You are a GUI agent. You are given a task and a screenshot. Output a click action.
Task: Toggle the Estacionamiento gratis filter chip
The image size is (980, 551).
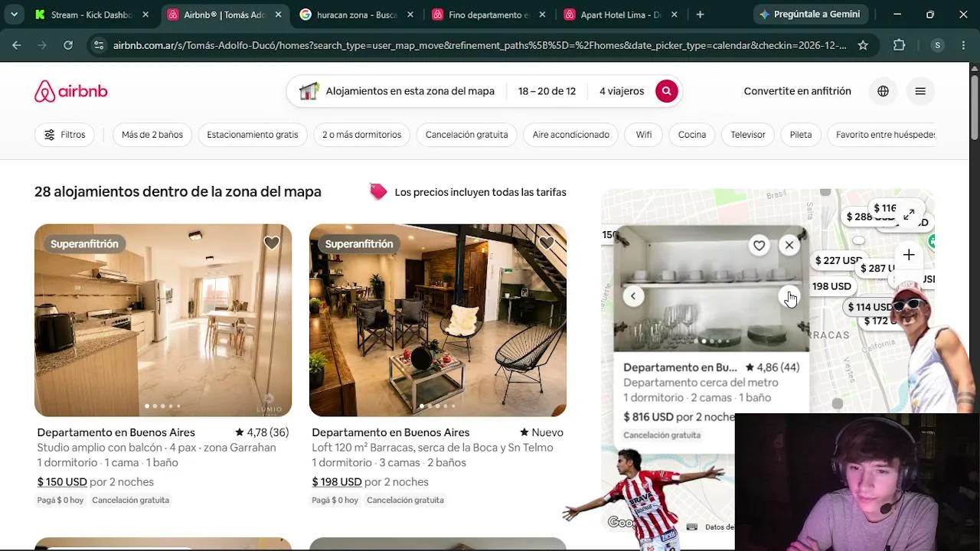click(x=253, y=135)
